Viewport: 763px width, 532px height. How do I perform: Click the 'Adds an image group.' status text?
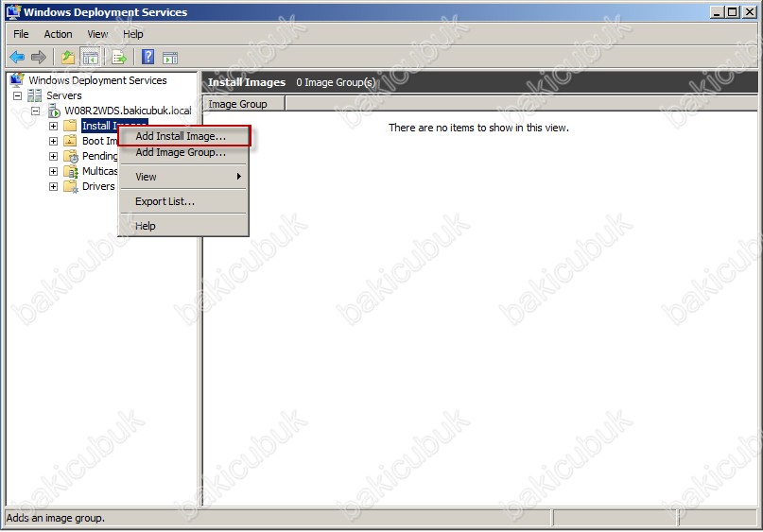[56, 518]
